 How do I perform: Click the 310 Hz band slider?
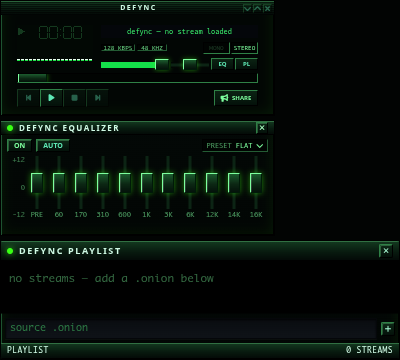(103, 183)
